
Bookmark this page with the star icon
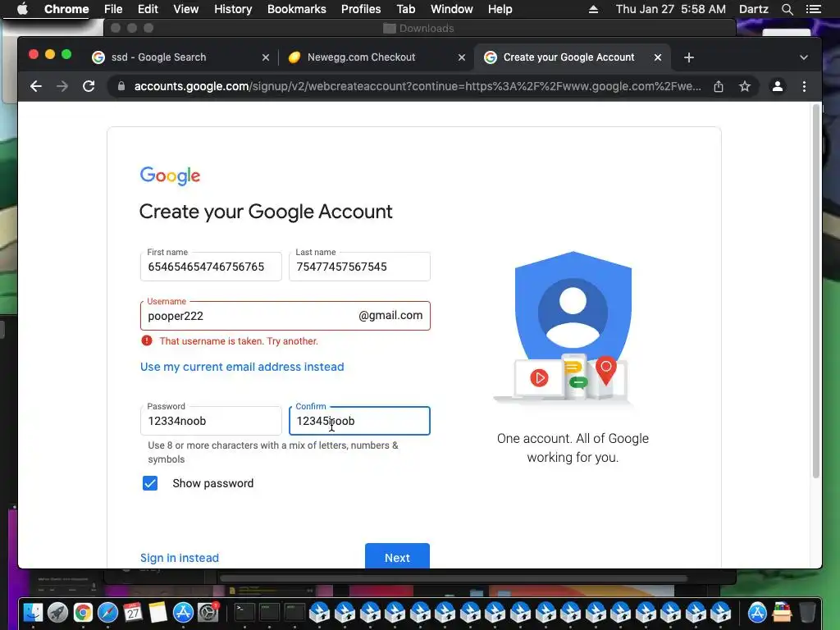click(x=745, y=86)
